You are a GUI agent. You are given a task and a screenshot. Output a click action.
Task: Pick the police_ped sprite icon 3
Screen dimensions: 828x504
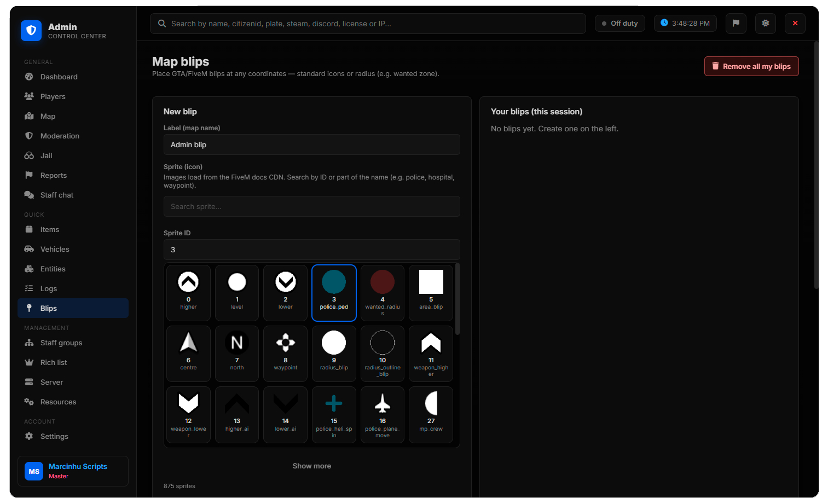[x=334, y=293]
